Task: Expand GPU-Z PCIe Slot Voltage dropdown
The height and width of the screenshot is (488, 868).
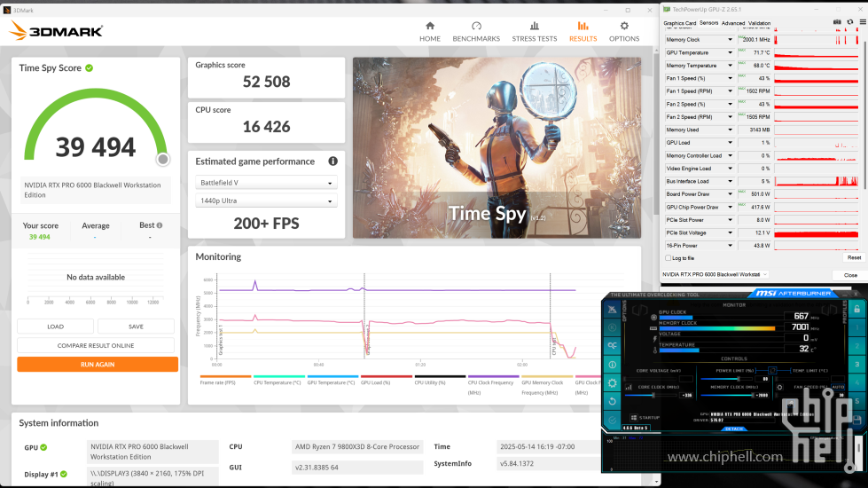Action: click(x=730, y=232)
